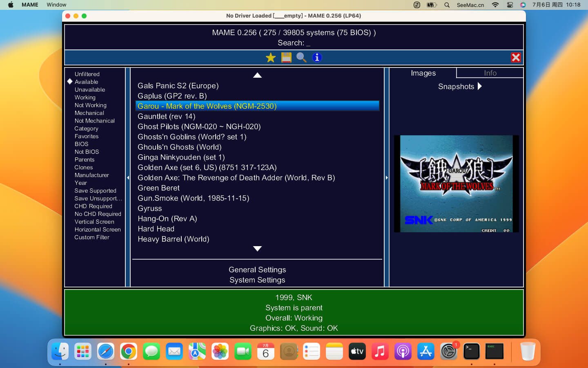Select the Available filter
Viewport: 588px width, 368px height.
86,82
